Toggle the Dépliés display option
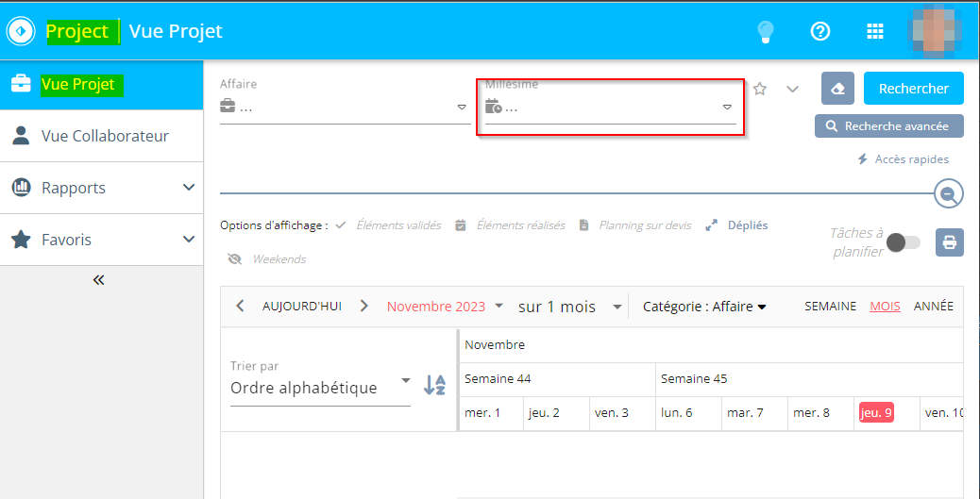The width and height of the screenshot is (980, 499). tap(736, 225)
